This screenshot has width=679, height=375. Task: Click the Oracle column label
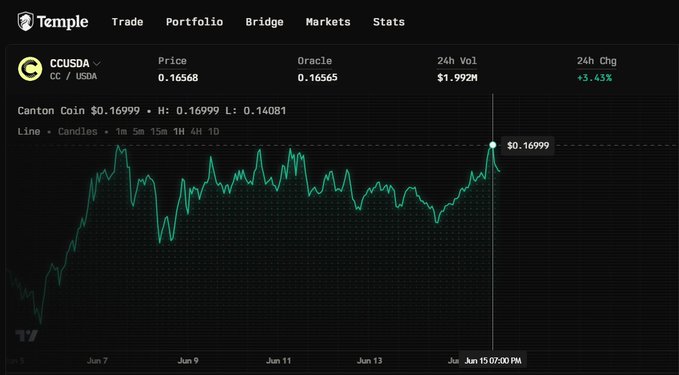[315, 61]
